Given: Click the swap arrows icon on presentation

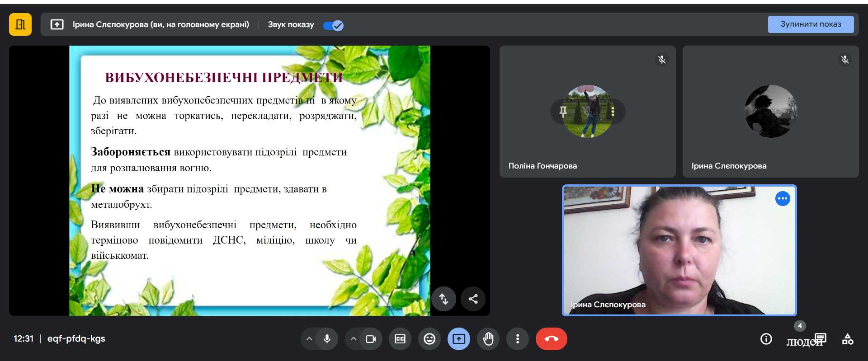Looking at the screenshot, I should (443, 299).
